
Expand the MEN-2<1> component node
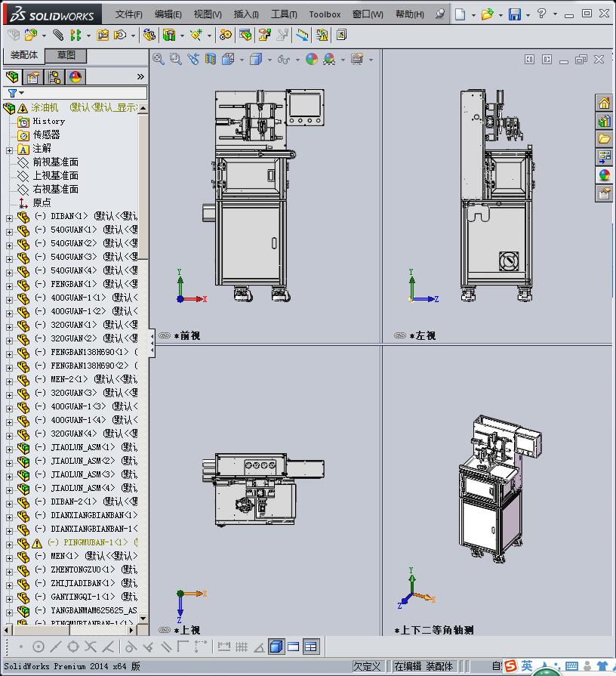[x=10, y=381]
